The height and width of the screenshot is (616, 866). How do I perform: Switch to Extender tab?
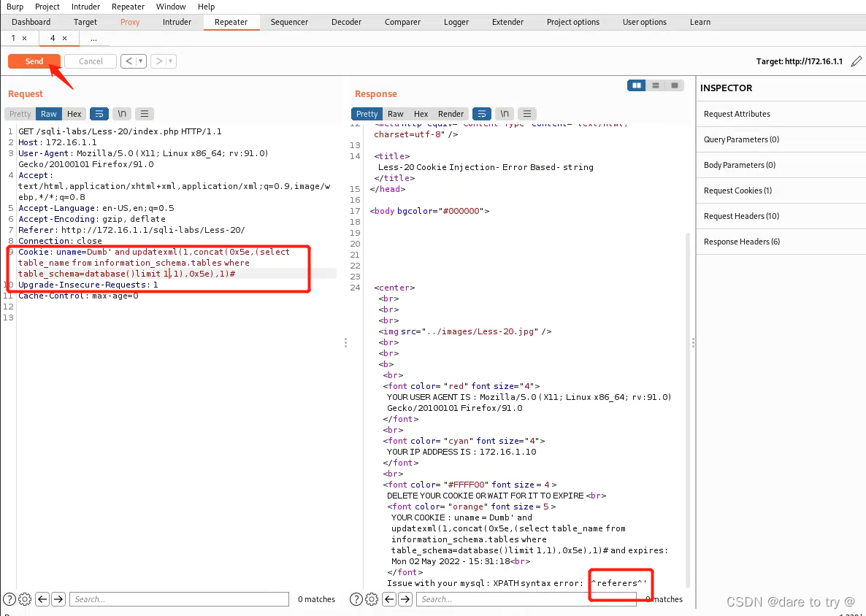pos(507,22)
